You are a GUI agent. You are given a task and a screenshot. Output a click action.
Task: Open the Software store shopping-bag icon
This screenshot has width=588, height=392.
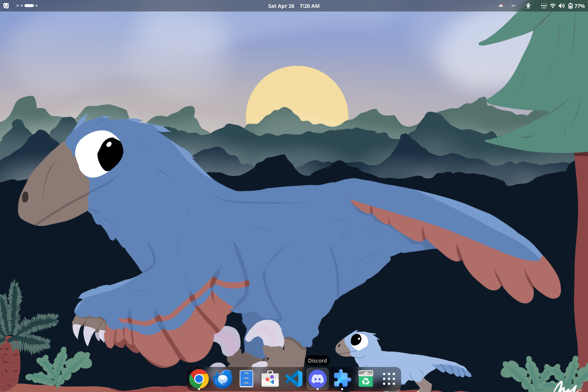coord(270,379)
